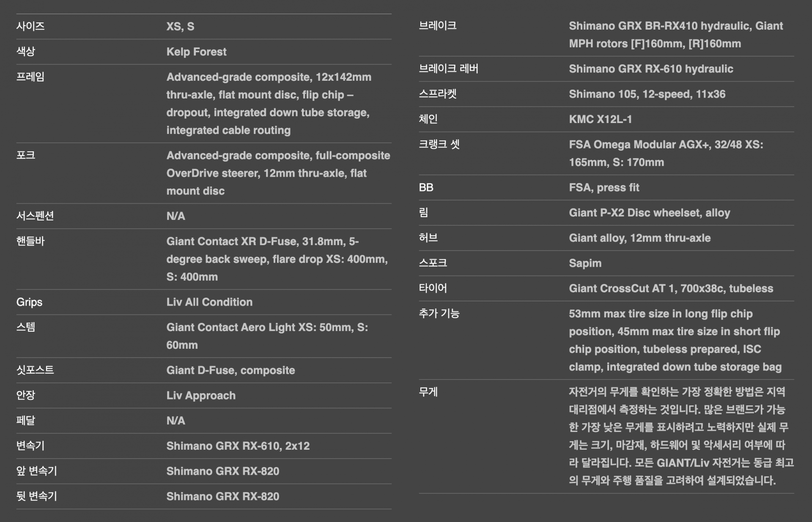Click the 추가 기능 row label

[439, 313]
